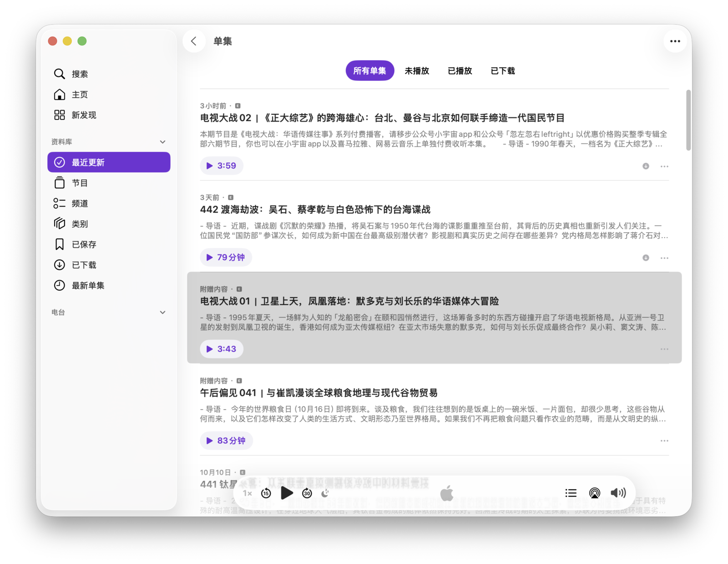Click the volume speaker icon
Viewport: 728px width, 564px height.
[x=618, y=493]
